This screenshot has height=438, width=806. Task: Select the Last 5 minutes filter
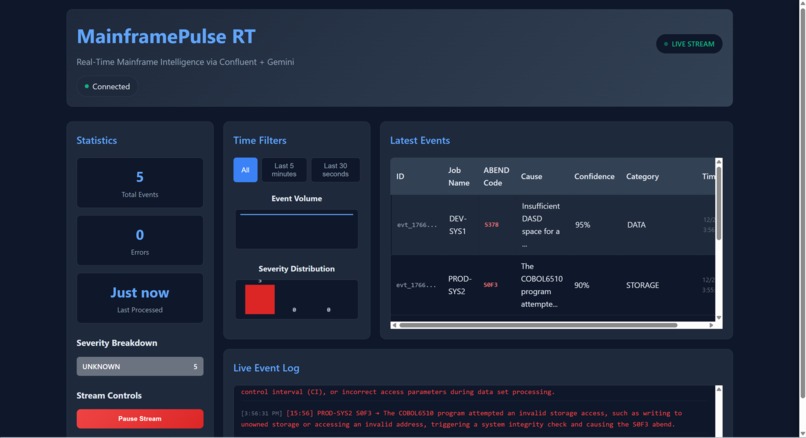pyautogui.click(x=284, y=170)
